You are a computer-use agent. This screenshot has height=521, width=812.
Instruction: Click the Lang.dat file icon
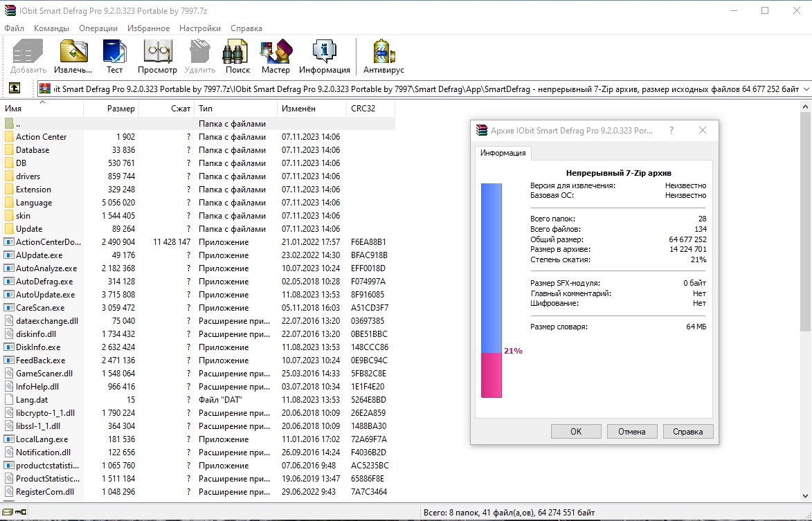coord(9,399)
